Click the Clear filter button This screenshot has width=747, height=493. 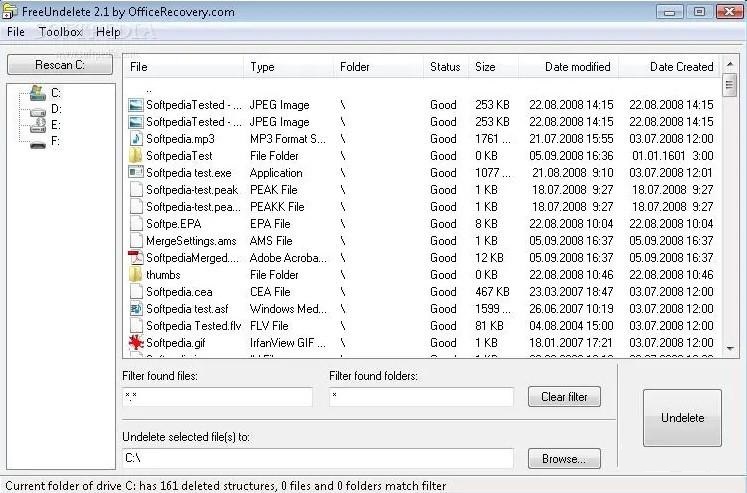[x=564, y=397]
